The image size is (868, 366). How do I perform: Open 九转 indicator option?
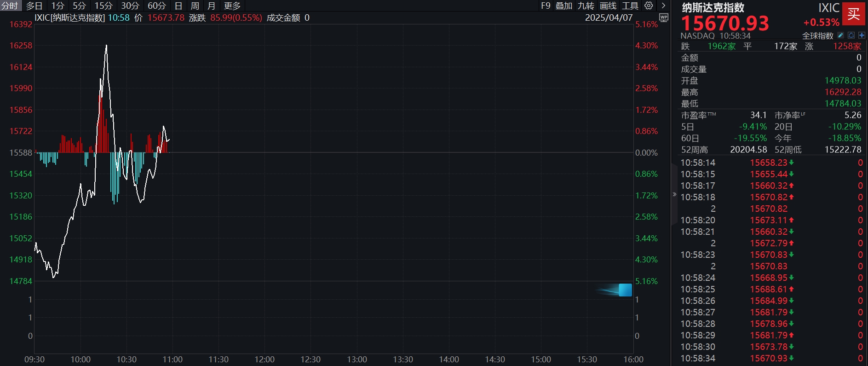pyautogui.click(x=586, y=6)
